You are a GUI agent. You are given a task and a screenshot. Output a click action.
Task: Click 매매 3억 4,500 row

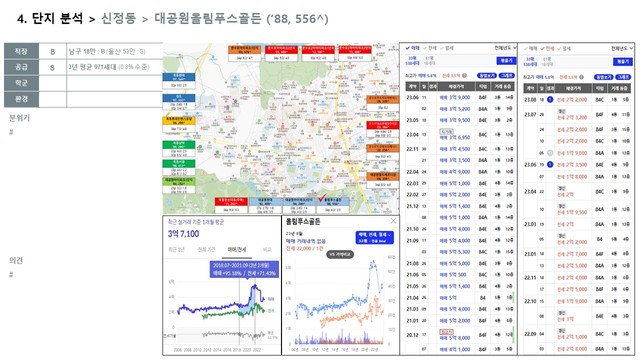click(460, 149)
